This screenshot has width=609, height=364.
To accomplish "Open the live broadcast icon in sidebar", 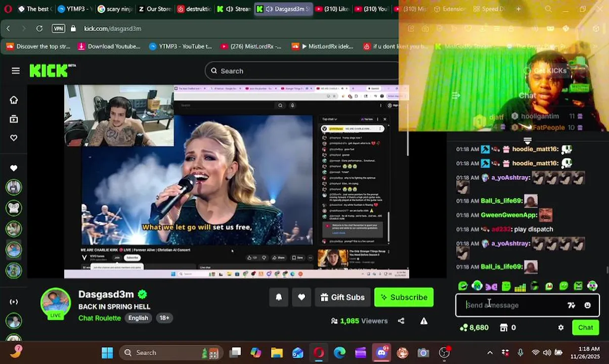I will coord(14,302).
